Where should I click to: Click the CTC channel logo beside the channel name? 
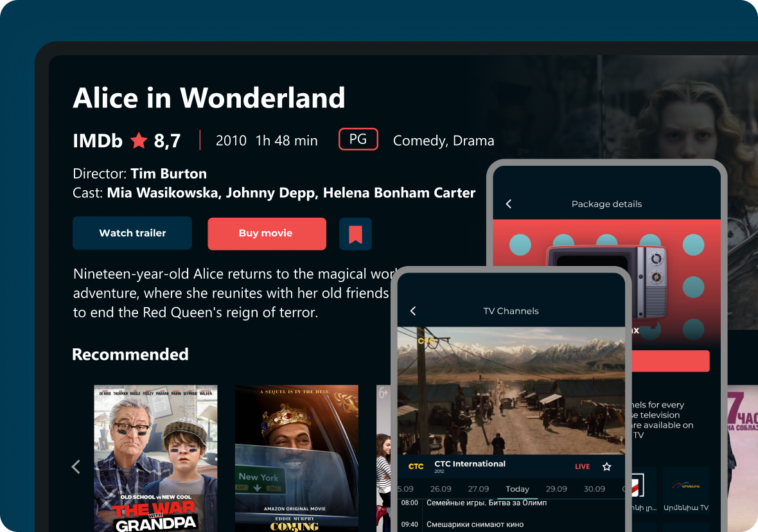pyautogui.click(x=416, y=466)
